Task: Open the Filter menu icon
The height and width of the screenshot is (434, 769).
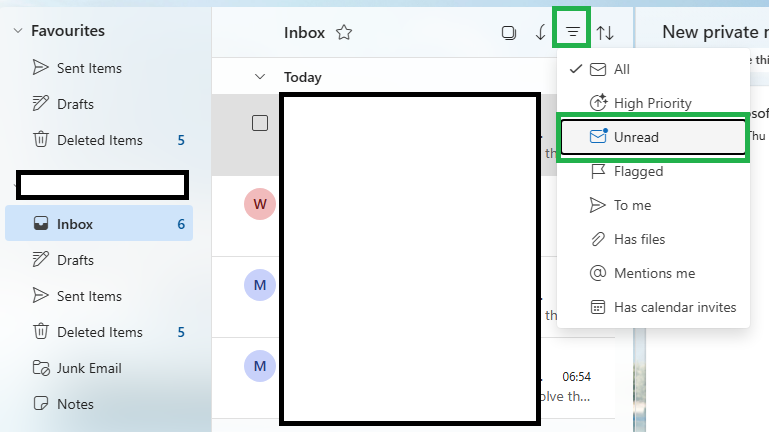Action: coord(572,32)
